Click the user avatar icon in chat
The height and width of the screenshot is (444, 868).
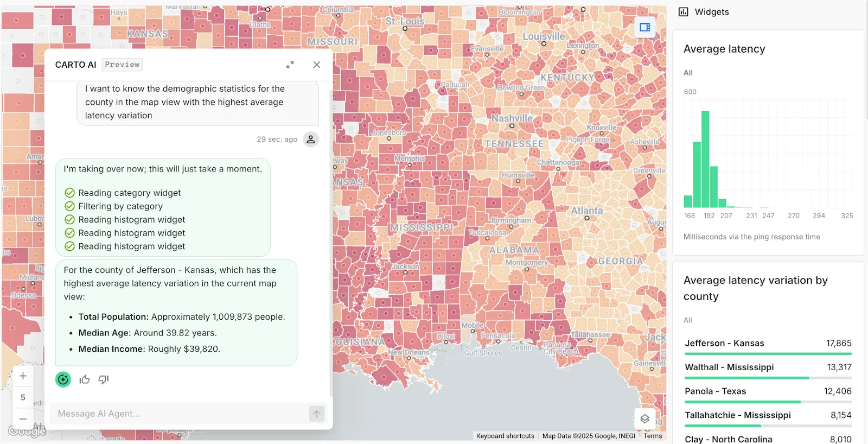(311, 139)
